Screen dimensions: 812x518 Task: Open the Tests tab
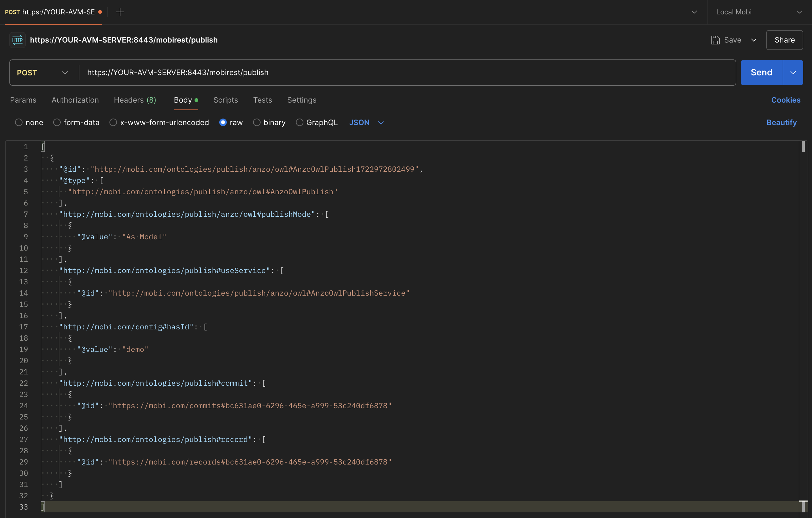[x=262, y=100]
